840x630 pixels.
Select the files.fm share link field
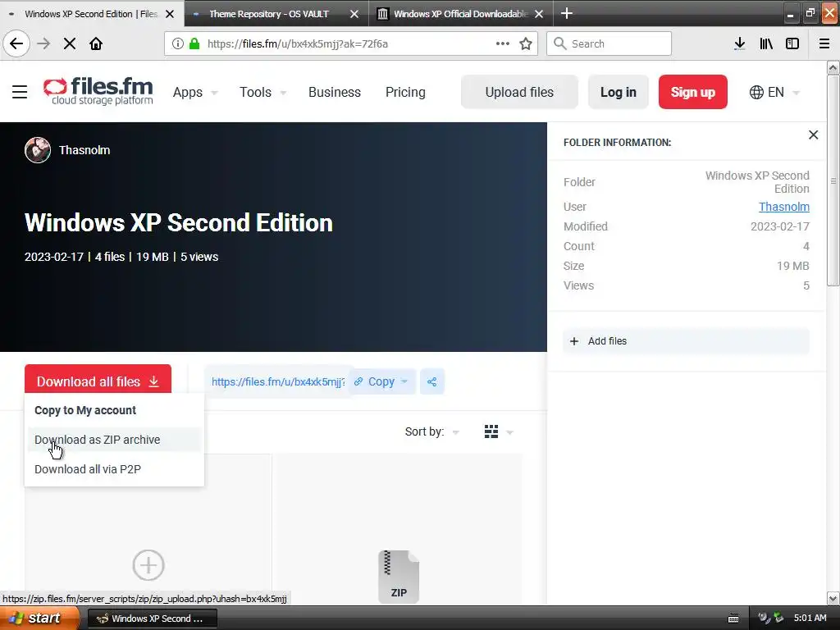277,381
